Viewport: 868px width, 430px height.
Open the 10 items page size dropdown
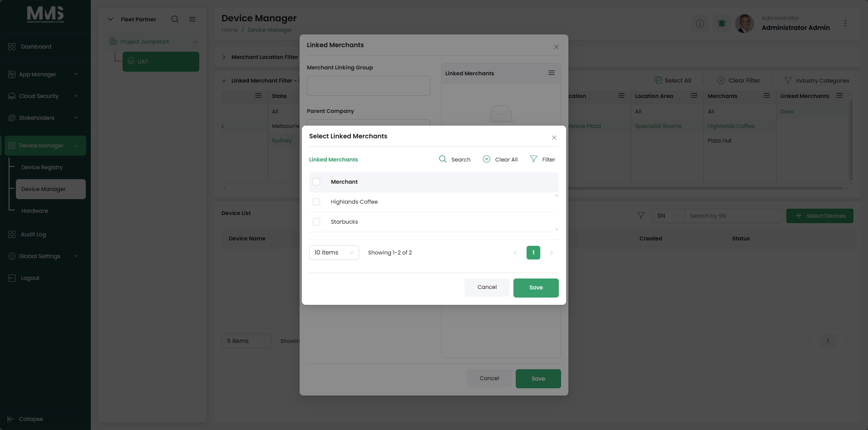[334, 253]
